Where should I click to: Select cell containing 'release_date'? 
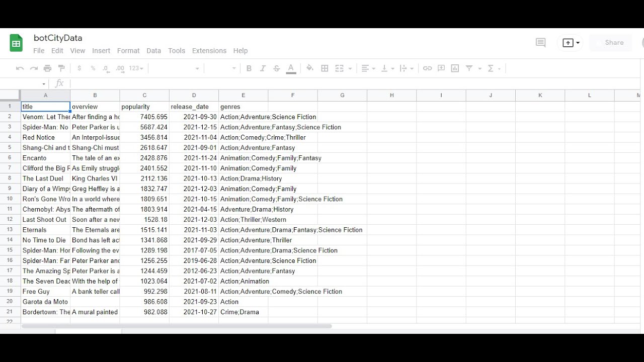(x=194, y=107)
